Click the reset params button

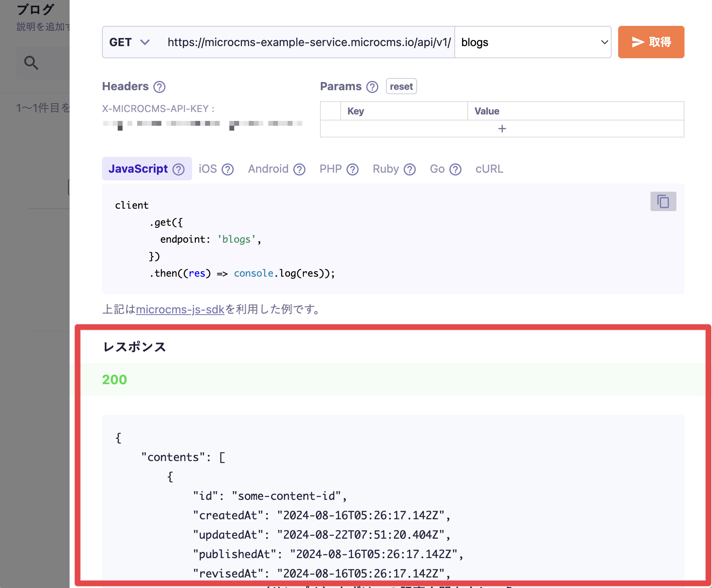click(401, 87)
